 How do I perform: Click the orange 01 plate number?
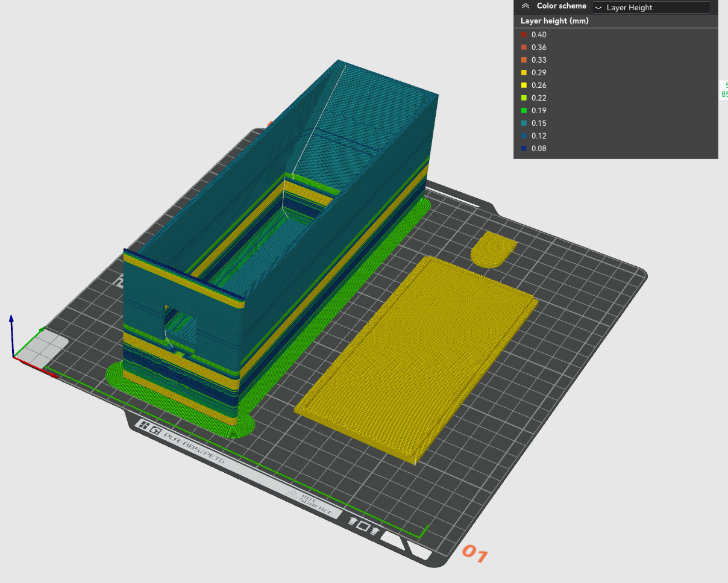pos(474,554)
